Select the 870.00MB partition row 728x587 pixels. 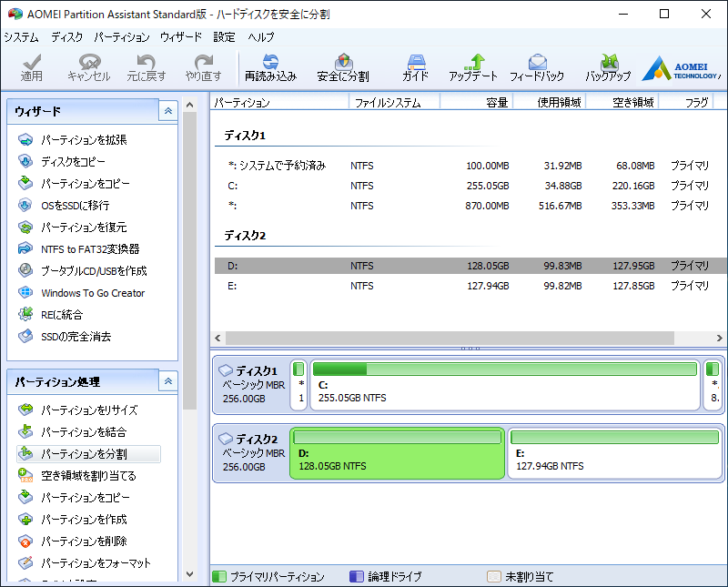point(470,206)
